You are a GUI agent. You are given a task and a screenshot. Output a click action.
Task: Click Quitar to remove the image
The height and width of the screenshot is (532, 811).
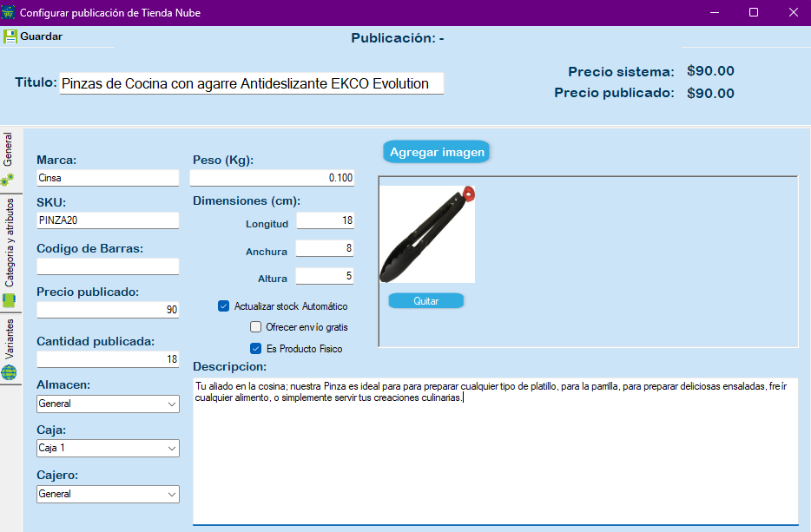[425, 301]
